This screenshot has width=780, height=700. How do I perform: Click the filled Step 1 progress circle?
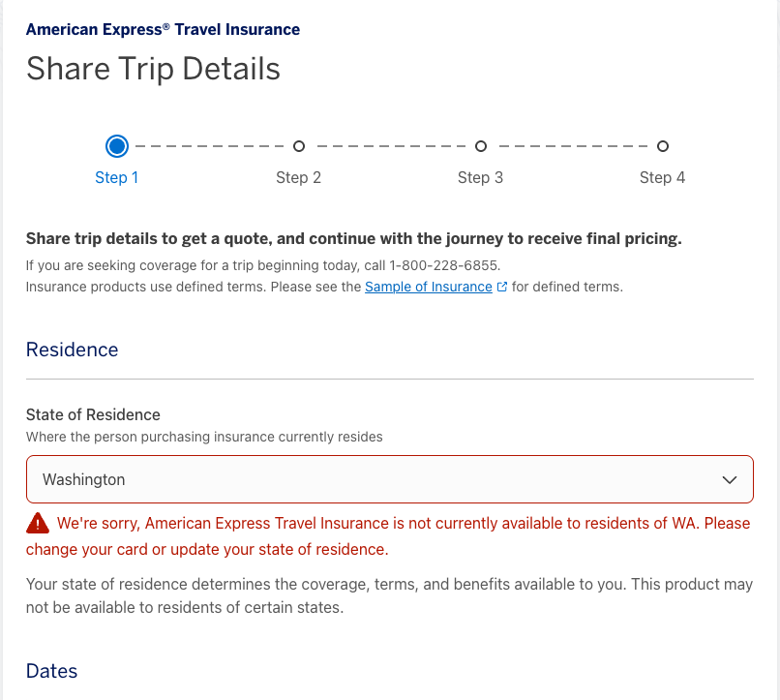tap(117, 146)
